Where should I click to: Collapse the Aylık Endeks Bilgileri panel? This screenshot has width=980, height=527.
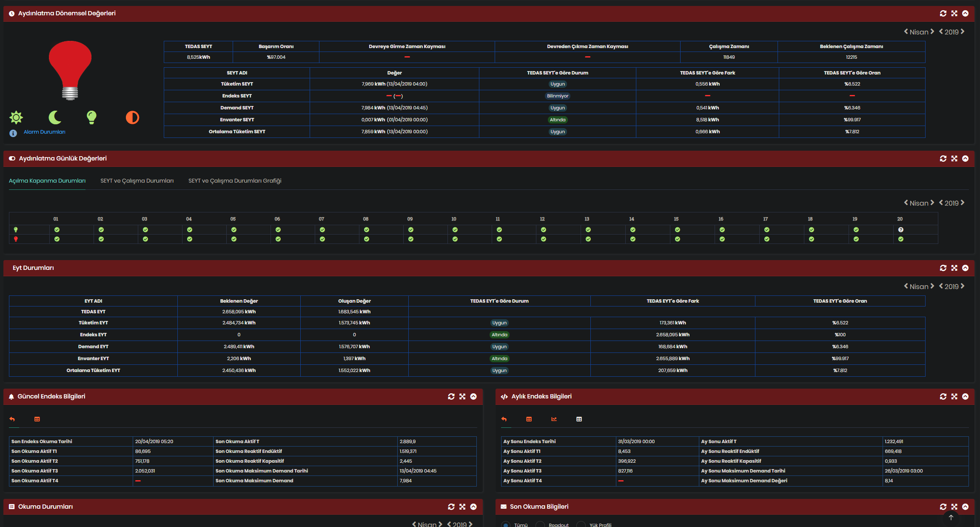point(965,397)
